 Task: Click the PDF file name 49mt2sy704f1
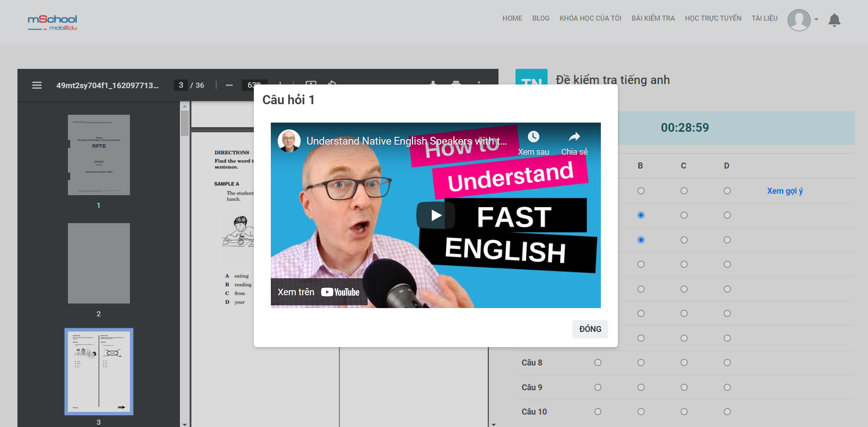click(x=107, y=85)
